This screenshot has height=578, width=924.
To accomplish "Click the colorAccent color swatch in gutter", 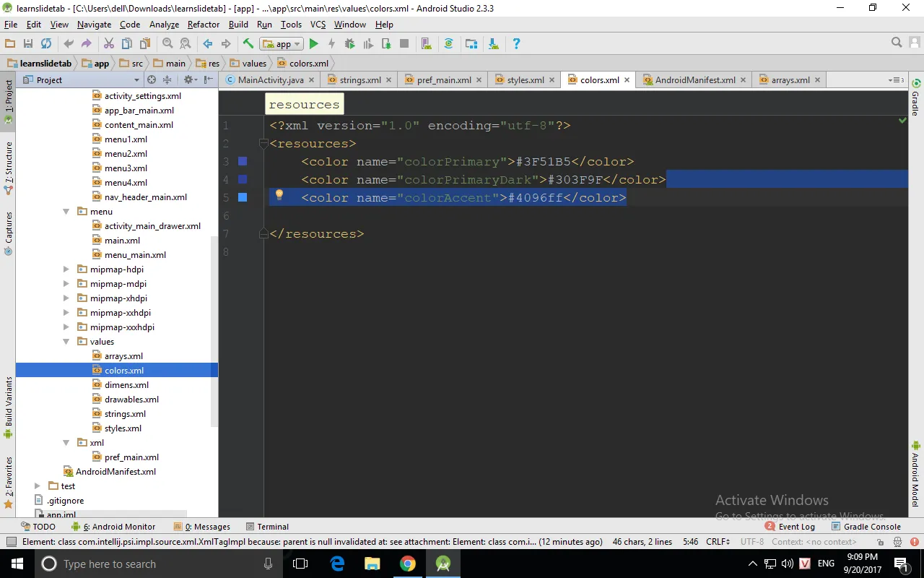I will [243, 197].
